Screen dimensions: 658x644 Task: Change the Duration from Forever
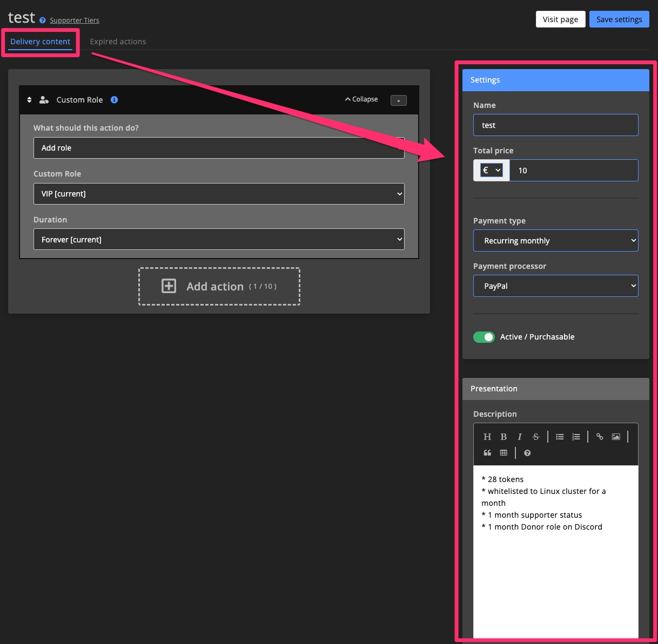point(219,239)
